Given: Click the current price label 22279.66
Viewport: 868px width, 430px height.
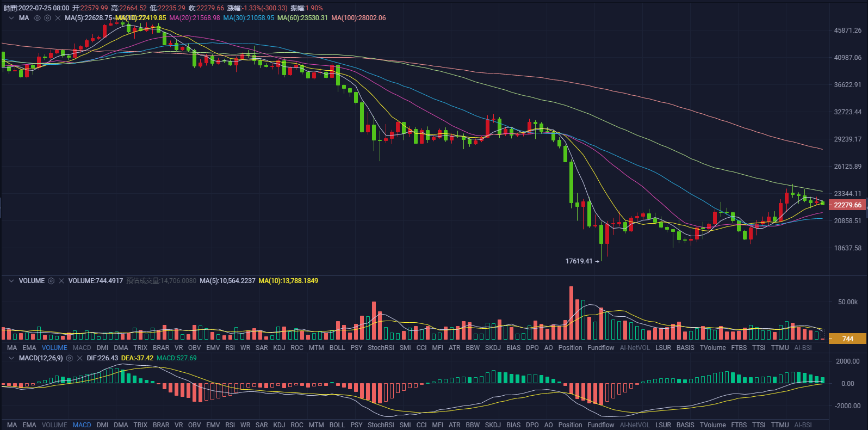Looking at the screenshot, I should coord(847,205).
